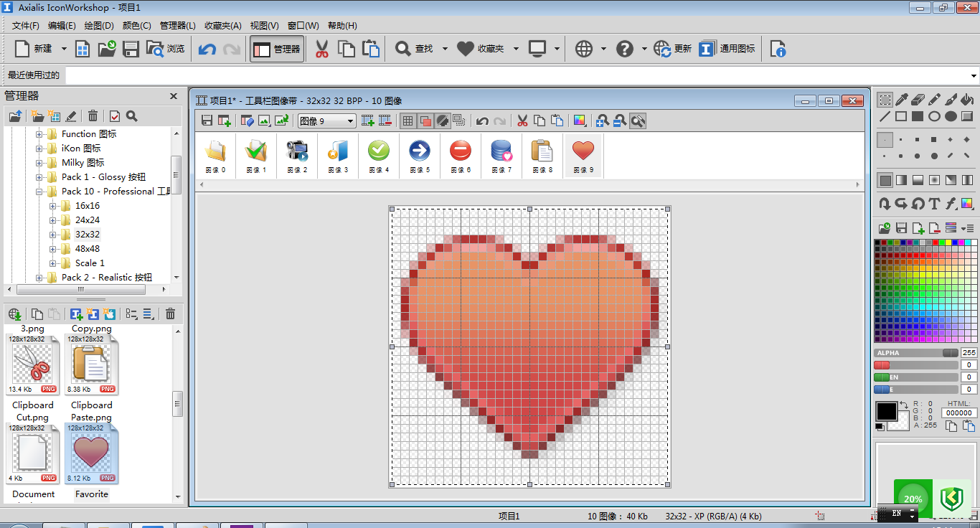Click the scissors cut icon in the main toolbar
The width and height of the screenshot is (980, 528).
322,49
